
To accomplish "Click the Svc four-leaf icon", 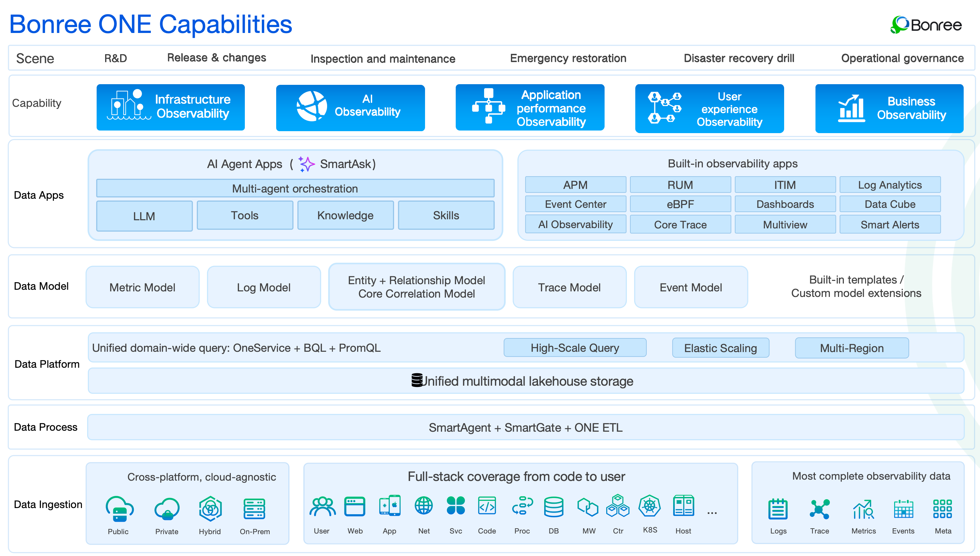I will pos(456,506).
